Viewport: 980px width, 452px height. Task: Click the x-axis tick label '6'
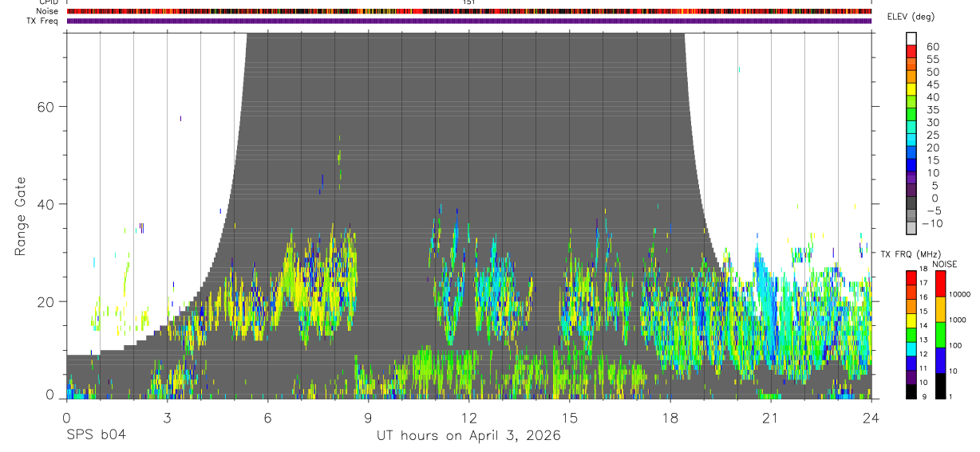267,418
